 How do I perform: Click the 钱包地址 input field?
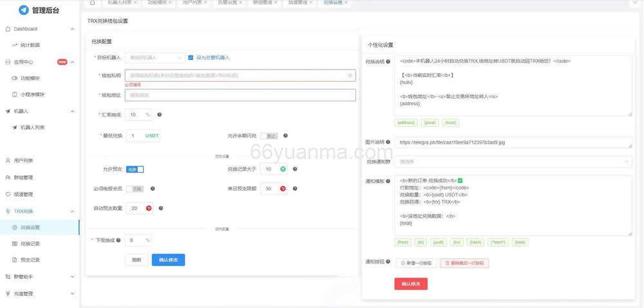(241, 95)
